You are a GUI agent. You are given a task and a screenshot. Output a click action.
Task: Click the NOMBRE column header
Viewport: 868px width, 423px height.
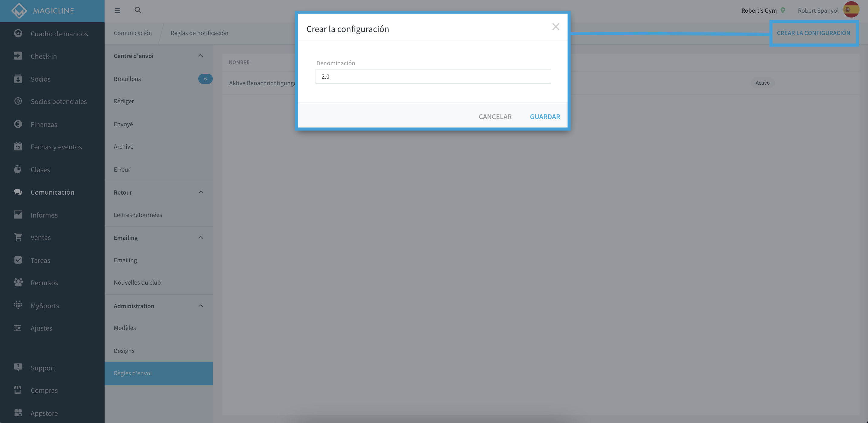pyautogui.click(x=239, y=62)
